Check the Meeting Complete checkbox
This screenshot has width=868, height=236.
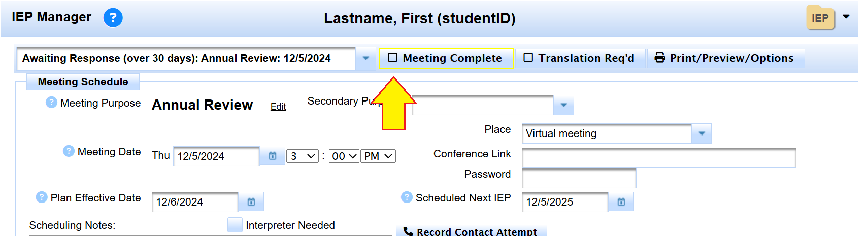(392, 58)
